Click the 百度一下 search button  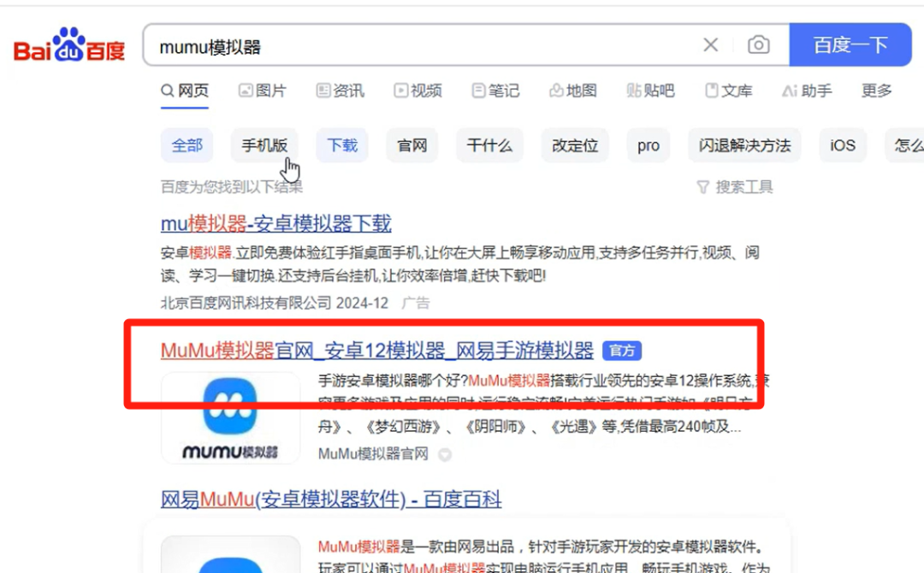(850, 44)
